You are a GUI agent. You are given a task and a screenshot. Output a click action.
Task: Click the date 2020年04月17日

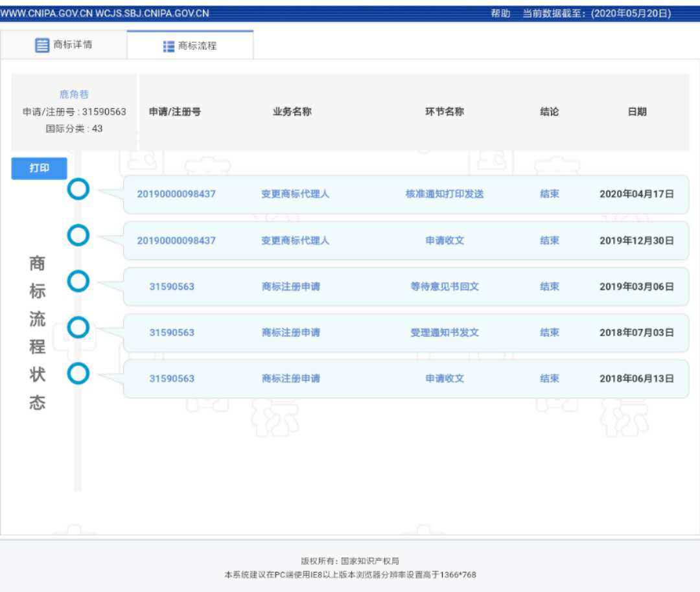click(x=636, y=194)
